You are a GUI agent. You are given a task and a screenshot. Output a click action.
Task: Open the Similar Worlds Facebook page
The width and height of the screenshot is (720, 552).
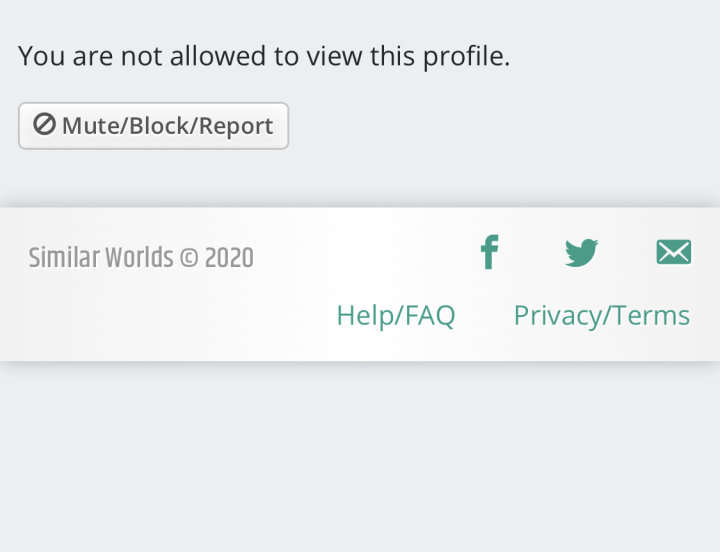(x=489, y=252)
